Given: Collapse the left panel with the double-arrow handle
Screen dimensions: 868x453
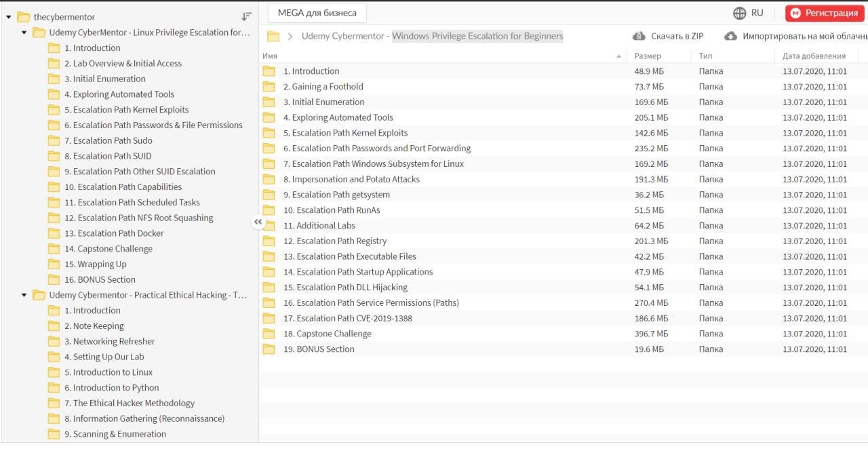Looking at the screenshot, I should [258, 222].
